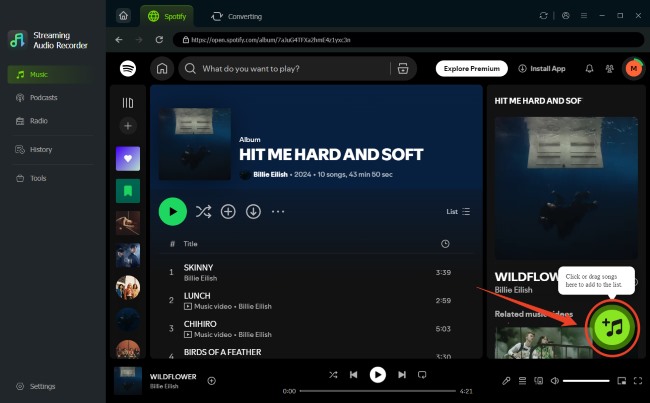This screenshot has height=403, width=650.
Task: Open the hamburger menu in title bar
Action: pyautogui.click(x=584, y=16)
